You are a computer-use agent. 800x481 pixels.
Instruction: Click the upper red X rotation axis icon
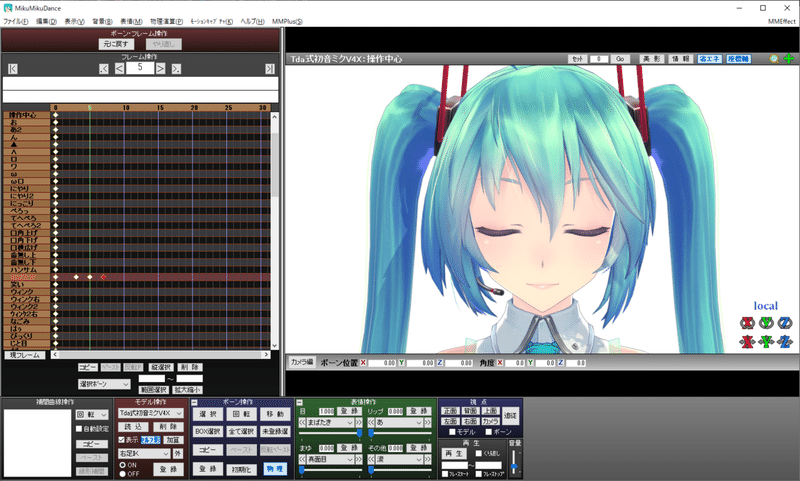747,323
